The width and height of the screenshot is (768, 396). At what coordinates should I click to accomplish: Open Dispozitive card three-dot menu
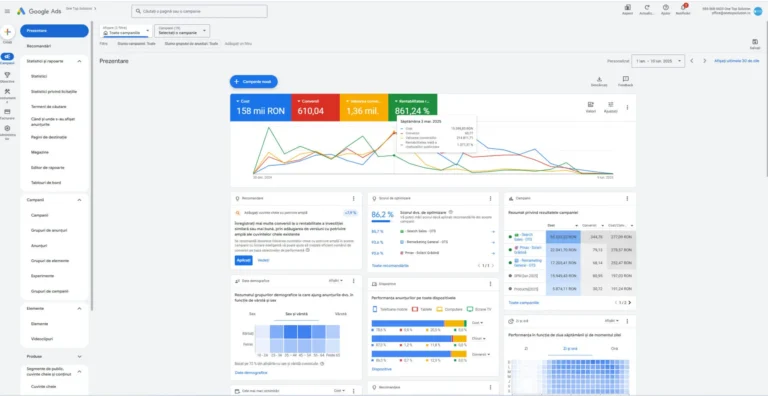tap(490, 284)
